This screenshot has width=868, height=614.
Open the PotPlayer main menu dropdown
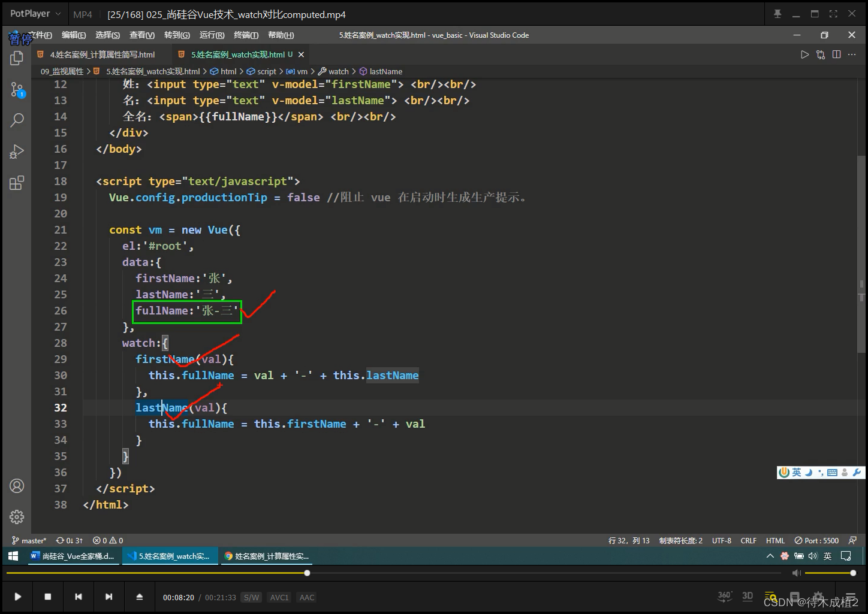pos(35,14)
